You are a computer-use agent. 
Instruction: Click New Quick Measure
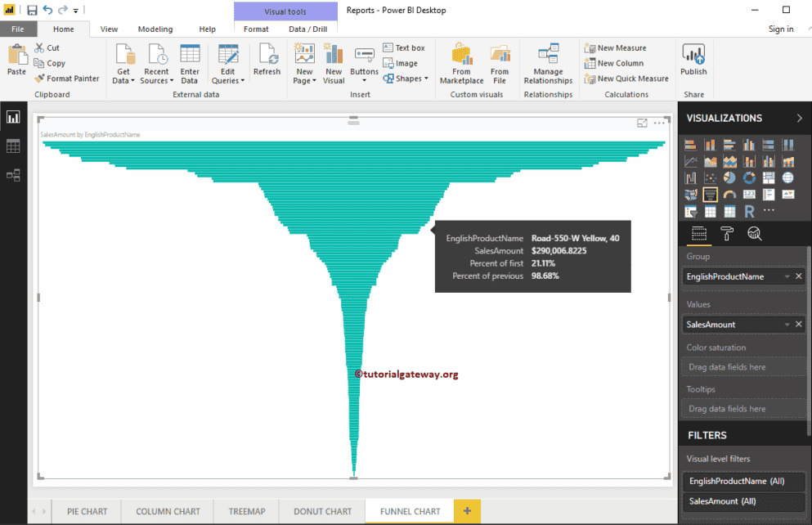pyautogui.click(x=626, y=79)
